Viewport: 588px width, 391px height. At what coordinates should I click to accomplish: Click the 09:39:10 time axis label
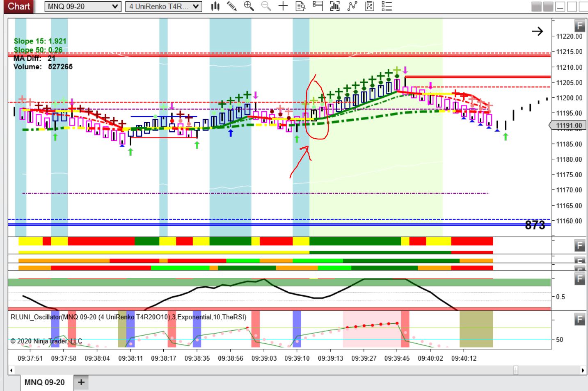(297, 358)
